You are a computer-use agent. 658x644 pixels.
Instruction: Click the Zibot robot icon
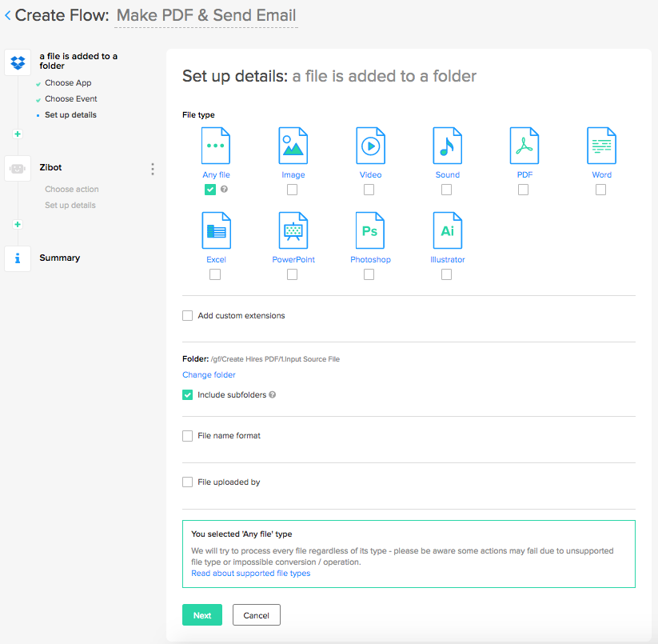point(18,168)
